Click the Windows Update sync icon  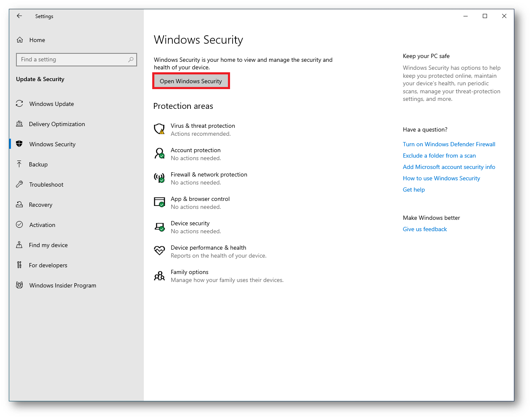(x=19, y=103)
